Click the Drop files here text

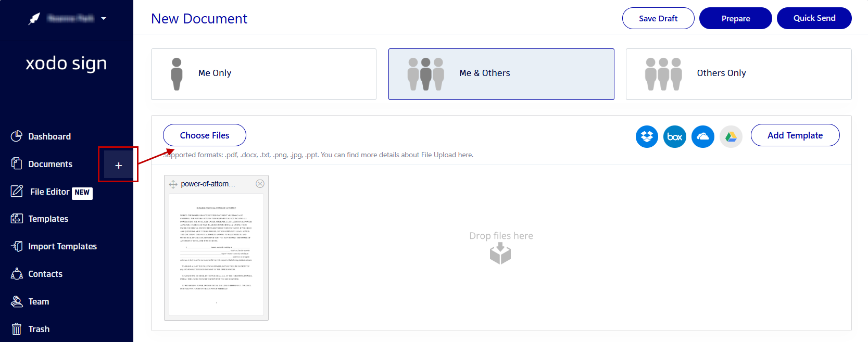click(501, 236)
